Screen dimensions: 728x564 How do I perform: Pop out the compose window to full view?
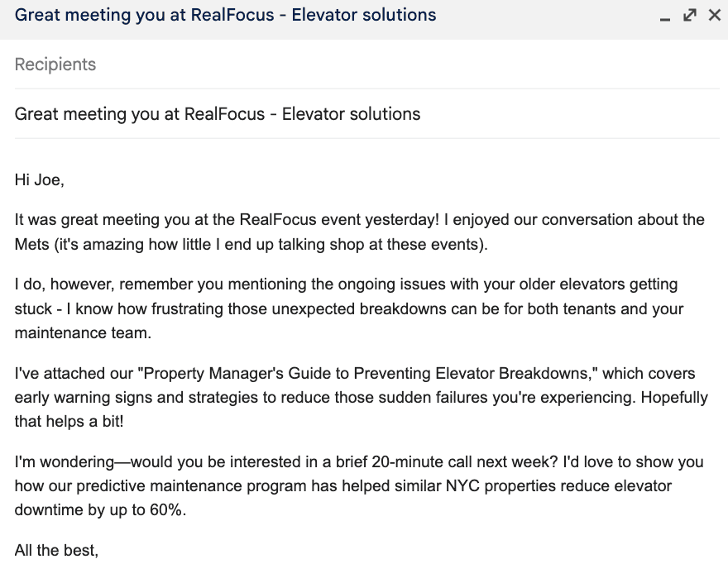[x=690, y=14]
